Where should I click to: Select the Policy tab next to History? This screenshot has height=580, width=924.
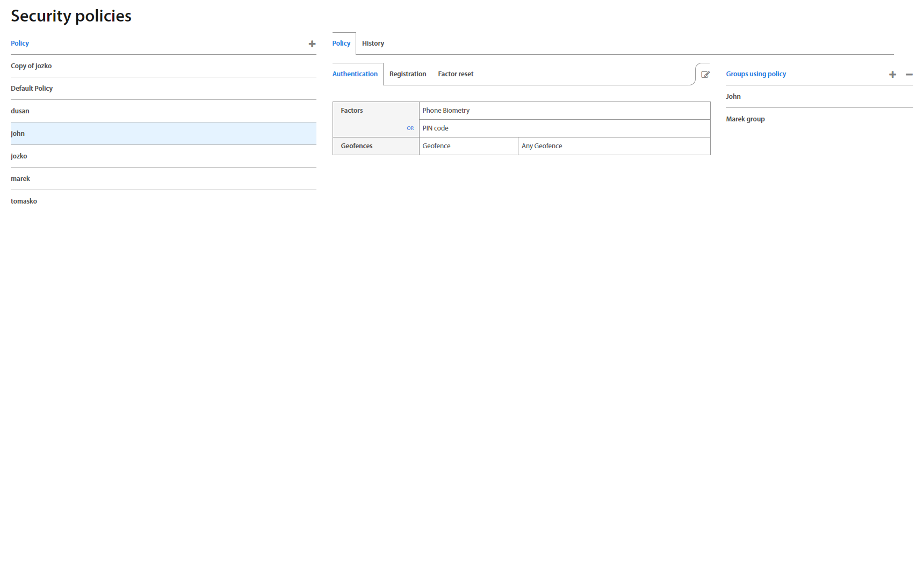click(x=341, y=44)
